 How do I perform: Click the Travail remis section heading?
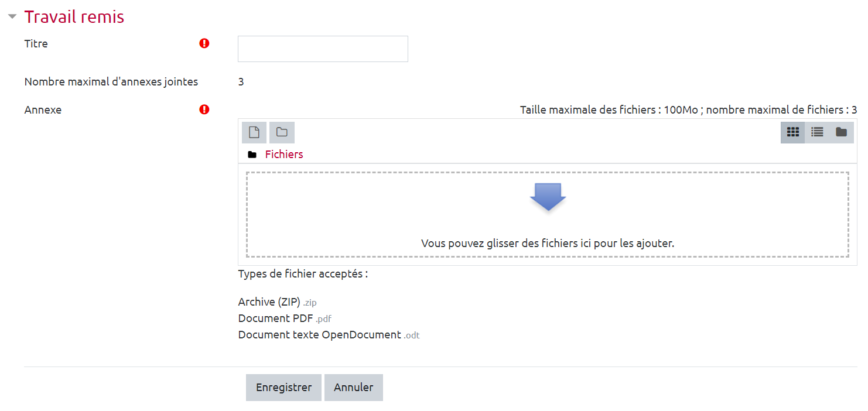[74, 17]
